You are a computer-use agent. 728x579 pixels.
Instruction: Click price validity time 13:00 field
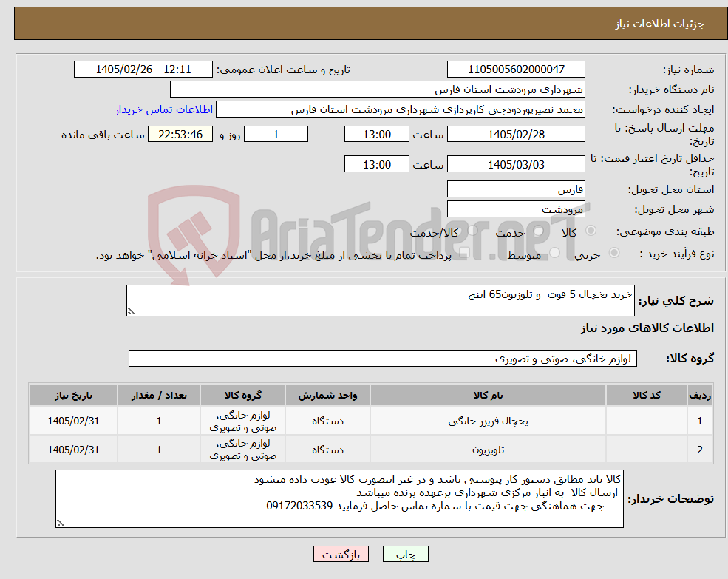[x=376, y=164]
